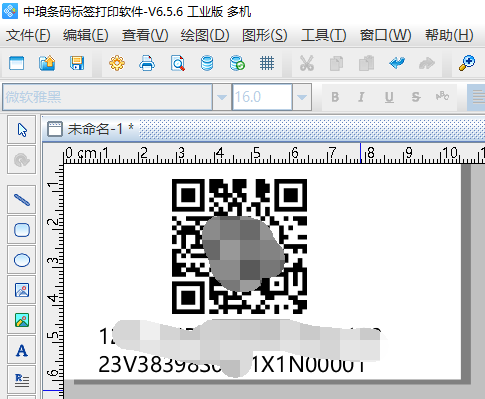Viewport: 485px width, 399px height.
Task: Open the 绘图(D) menu
Action: click(x=205, y=35)
